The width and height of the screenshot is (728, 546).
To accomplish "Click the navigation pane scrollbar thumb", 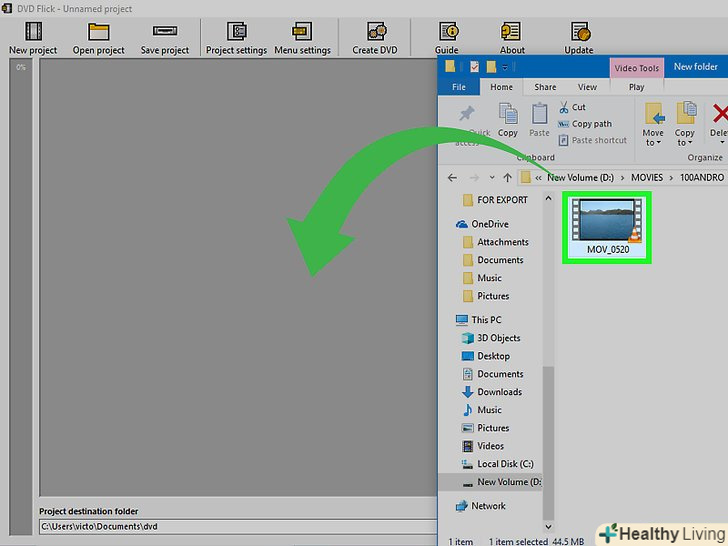I will (548, 443).
